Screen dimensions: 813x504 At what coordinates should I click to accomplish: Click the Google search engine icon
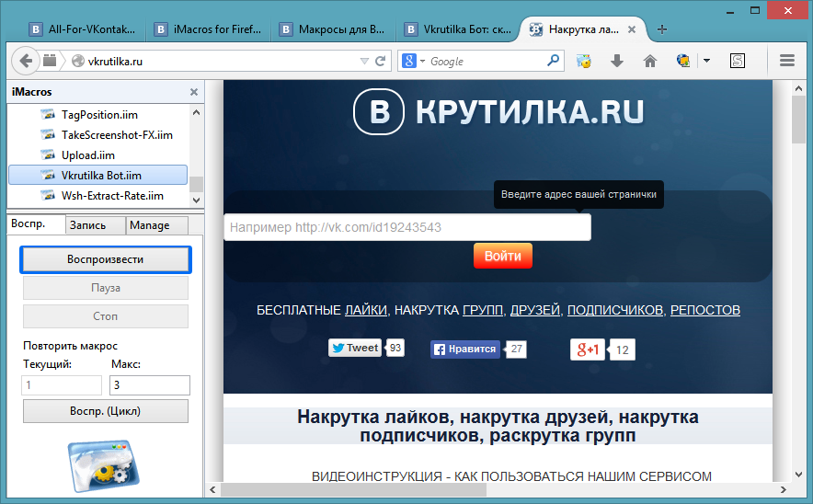point(409,62)
